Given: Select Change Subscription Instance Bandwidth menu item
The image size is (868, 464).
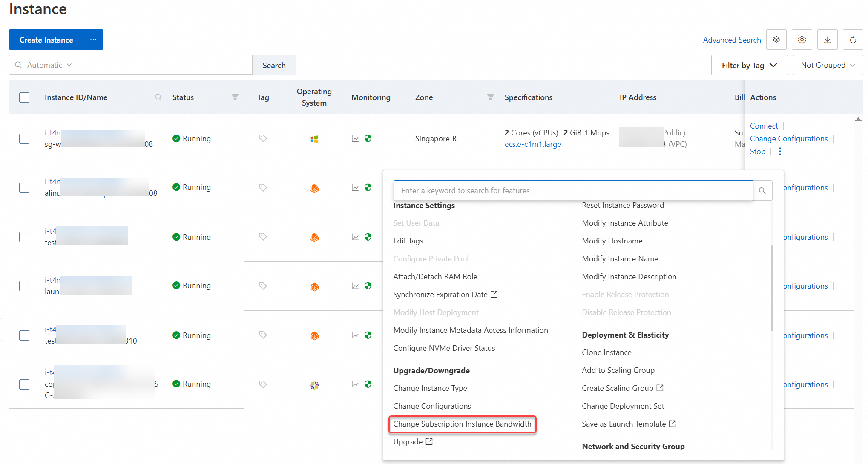Looking at the screenshot, I should (x=462, y=424).
